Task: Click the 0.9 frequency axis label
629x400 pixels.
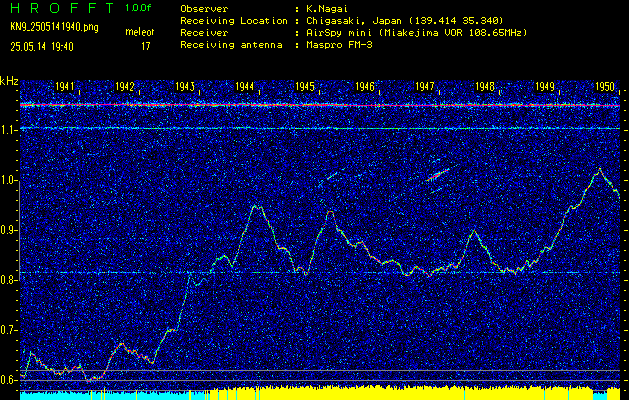Action: click(x=9, y=230)
